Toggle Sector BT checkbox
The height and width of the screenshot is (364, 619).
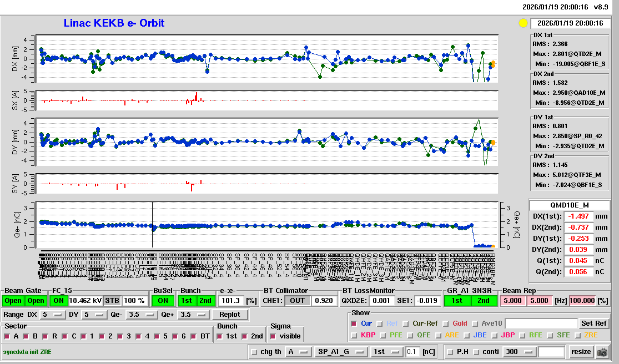click(x=194, y=336)
